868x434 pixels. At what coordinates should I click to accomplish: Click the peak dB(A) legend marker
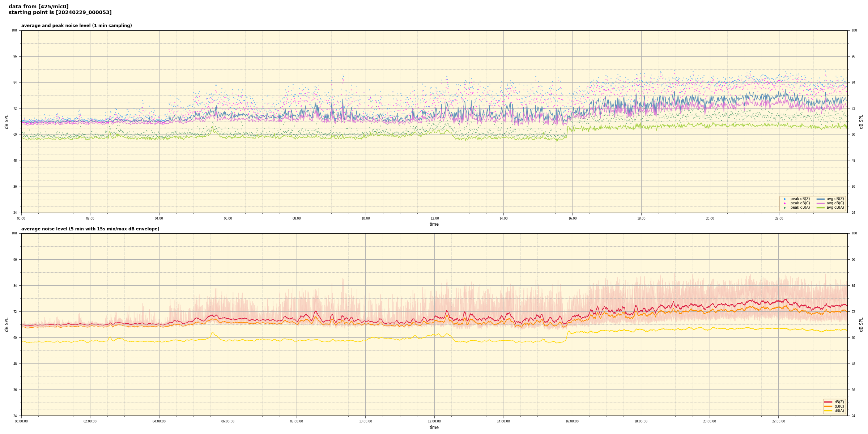pyautogui.click(x=784, y=208)
